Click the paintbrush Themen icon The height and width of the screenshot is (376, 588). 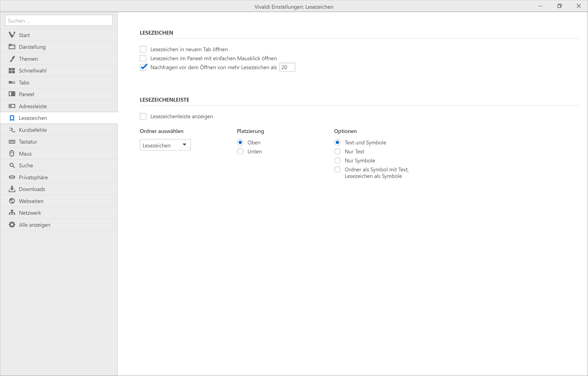coord(12,59)
